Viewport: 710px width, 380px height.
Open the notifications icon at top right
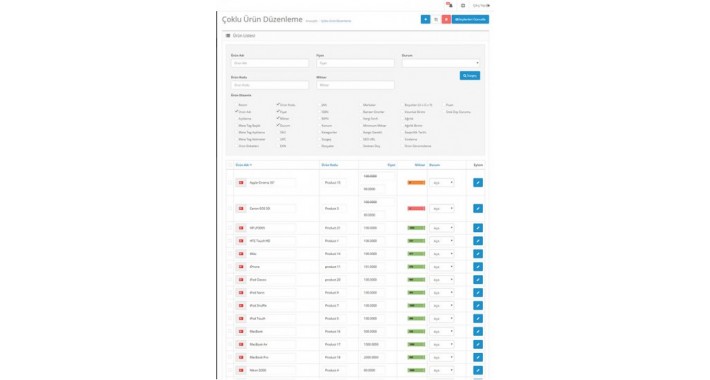[449, 5]
